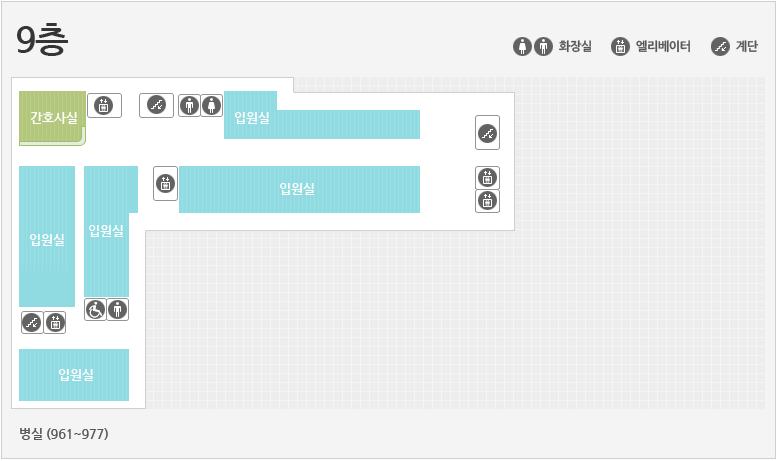Click the elevator icon at bottom-left wing
This screenshot has height=461, width=778.
[x=55, y=323]
